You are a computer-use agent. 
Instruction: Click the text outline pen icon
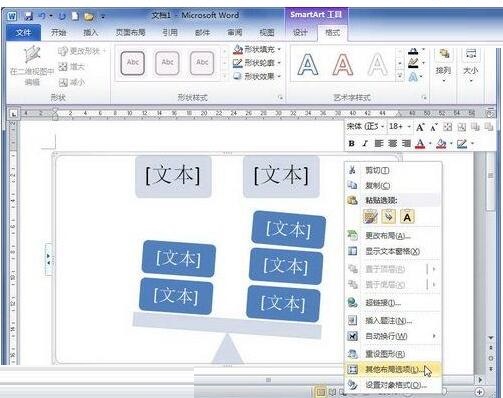click(413, 63)
